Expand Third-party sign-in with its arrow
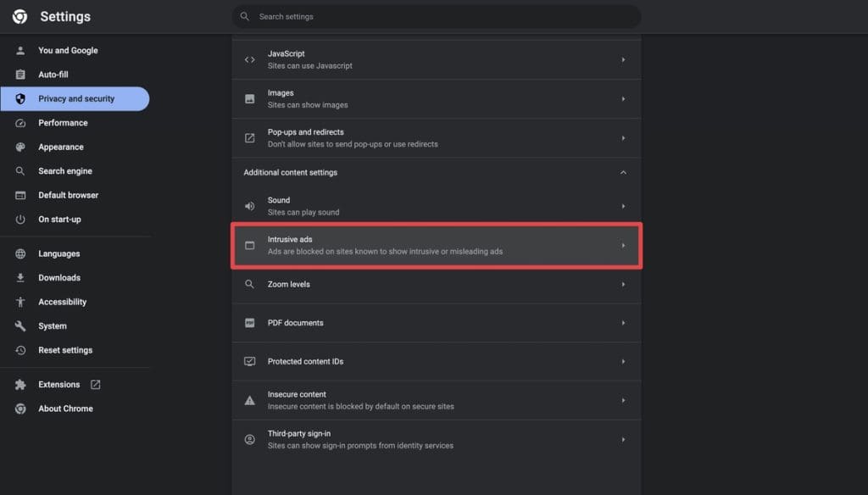 (x=623, y=439)
